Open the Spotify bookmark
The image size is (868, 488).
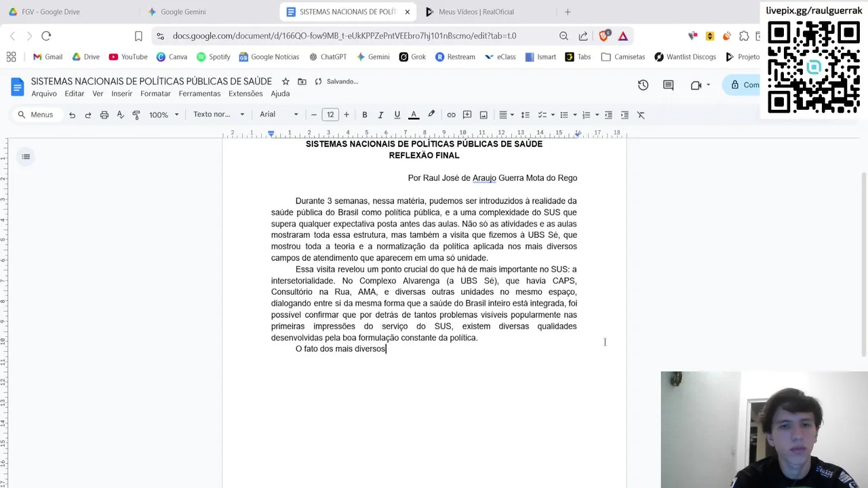point(214,57)
